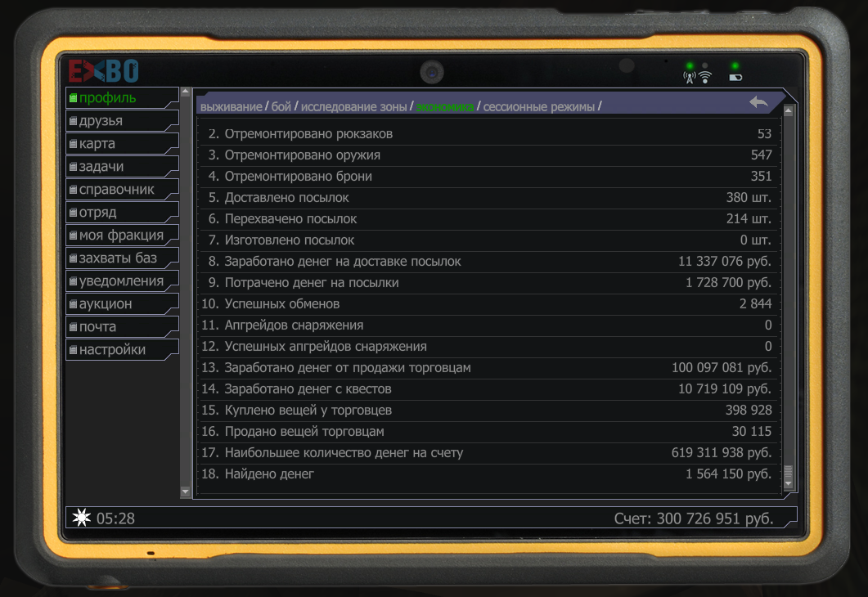This screenshot has height=597, width=868.
Task: Open the аукцион section
Action: [x=122, y=303]
